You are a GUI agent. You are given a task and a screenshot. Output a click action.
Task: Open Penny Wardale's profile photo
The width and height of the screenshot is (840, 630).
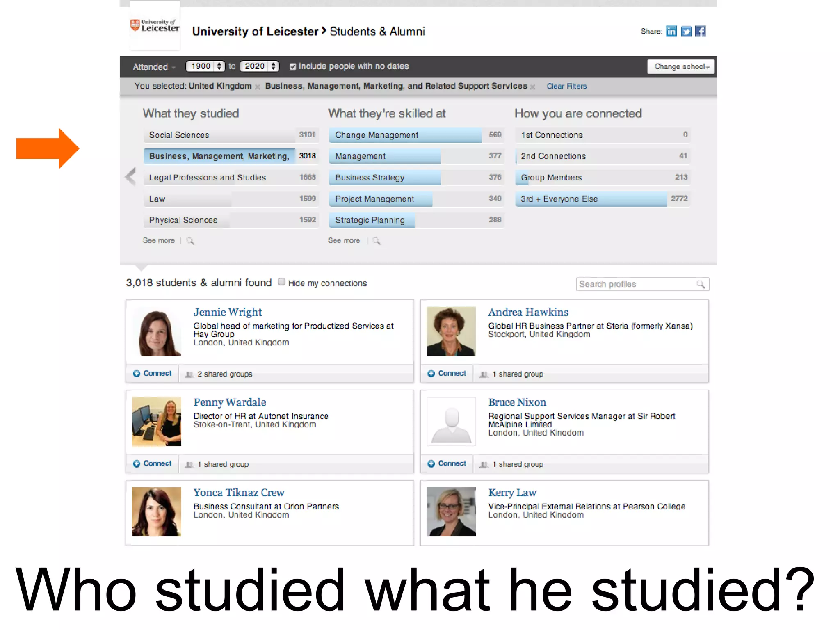156,421
